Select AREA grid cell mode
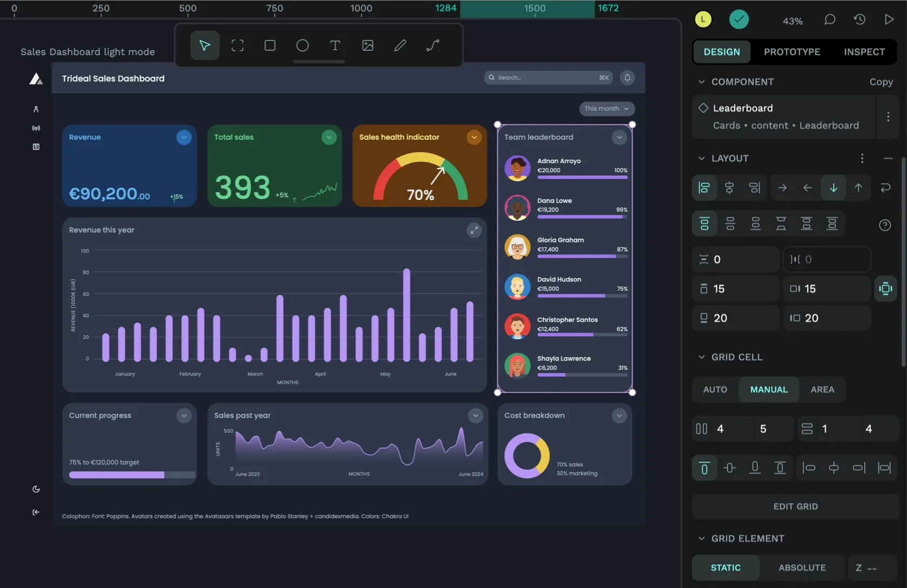This screenshot has height=588, width=907. [x=822, y=389]
